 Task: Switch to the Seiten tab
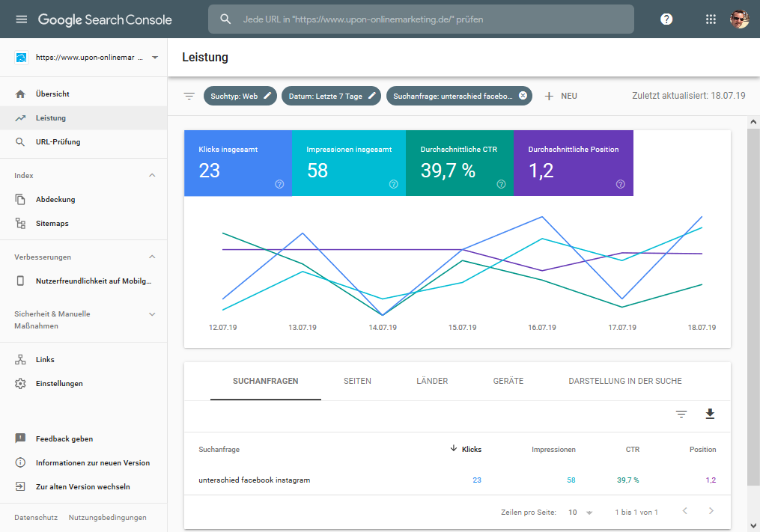357,381
